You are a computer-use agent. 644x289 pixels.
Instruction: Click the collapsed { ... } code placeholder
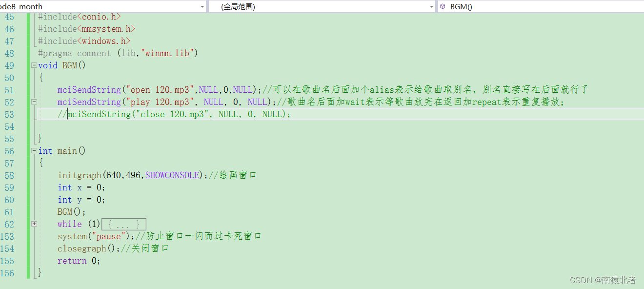(124, 224)
